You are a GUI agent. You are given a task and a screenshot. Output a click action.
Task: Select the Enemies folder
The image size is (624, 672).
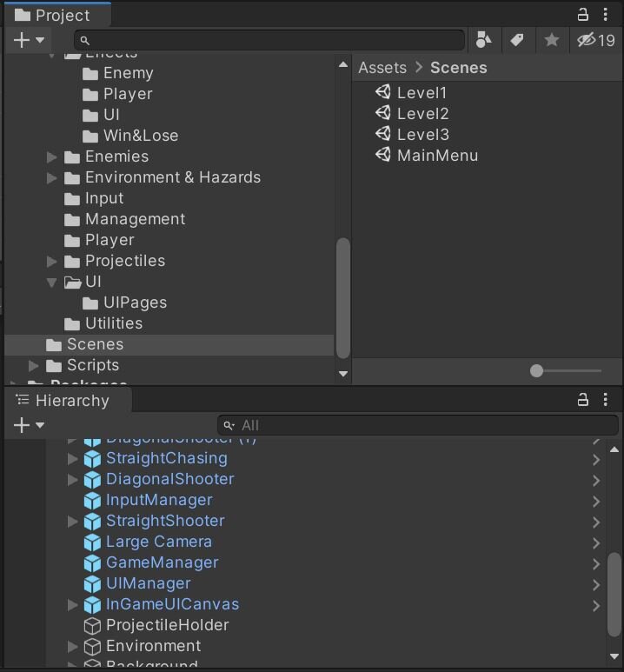pos(106,156)
